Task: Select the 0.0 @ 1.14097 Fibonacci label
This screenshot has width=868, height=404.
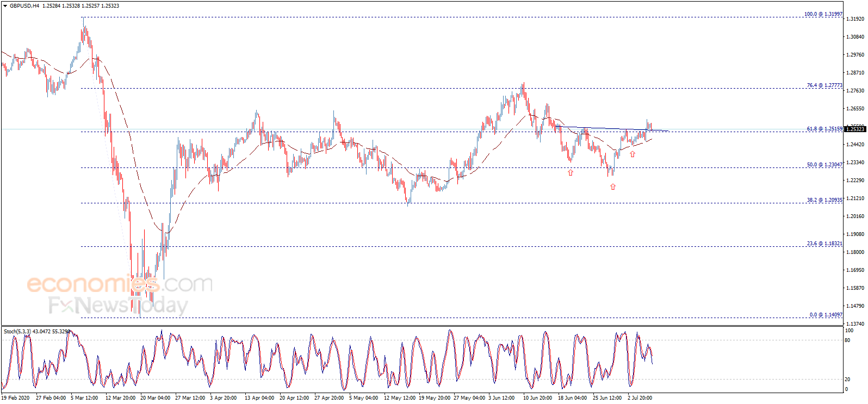Action: coord(826,315)
